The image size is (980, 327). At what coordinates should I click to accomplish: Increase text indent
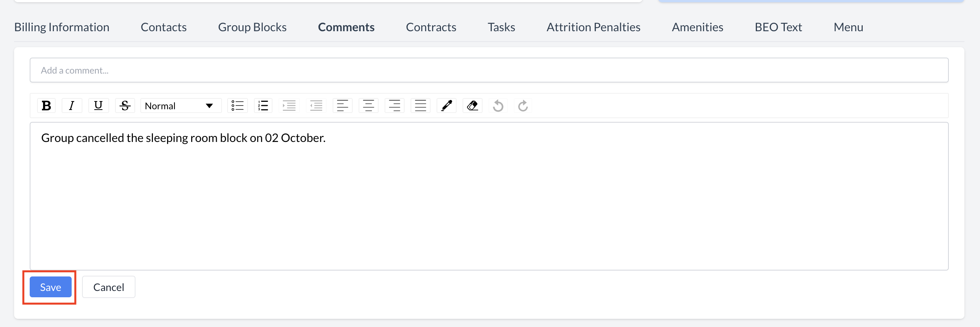click(289, 106)
